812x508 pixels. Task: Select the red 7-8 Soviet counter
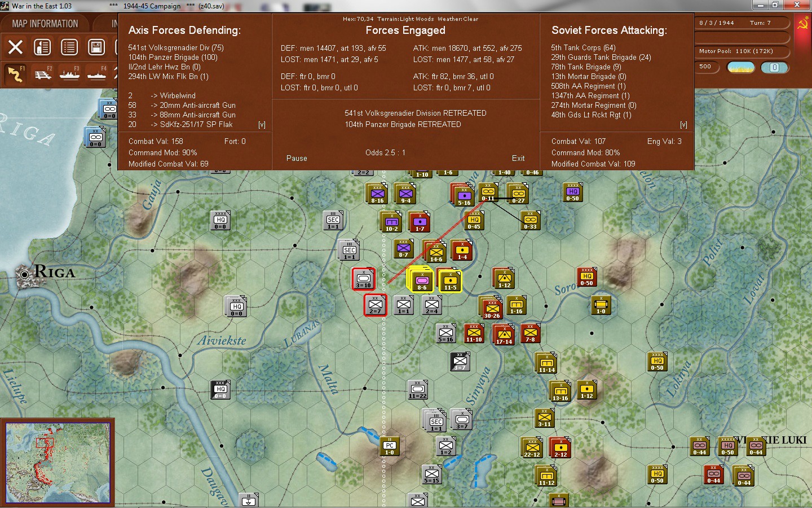coord(530,332)
